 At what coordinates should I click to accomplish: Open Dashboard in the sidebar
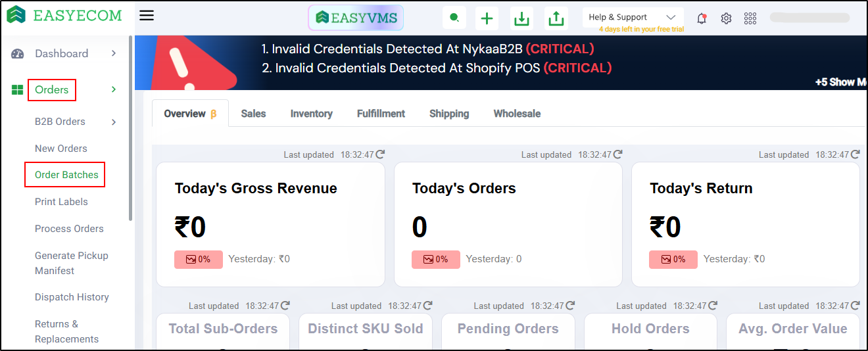(x=61, y=53)
